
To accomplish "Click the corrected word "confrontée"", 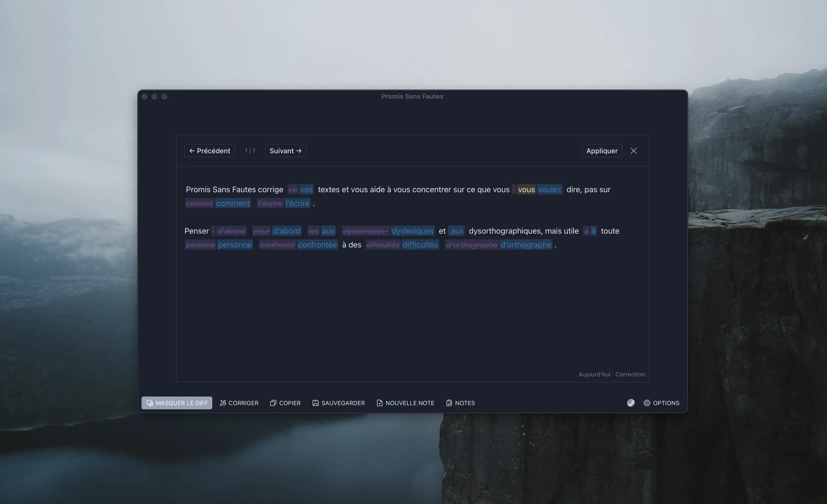I will tap(317, 245).
